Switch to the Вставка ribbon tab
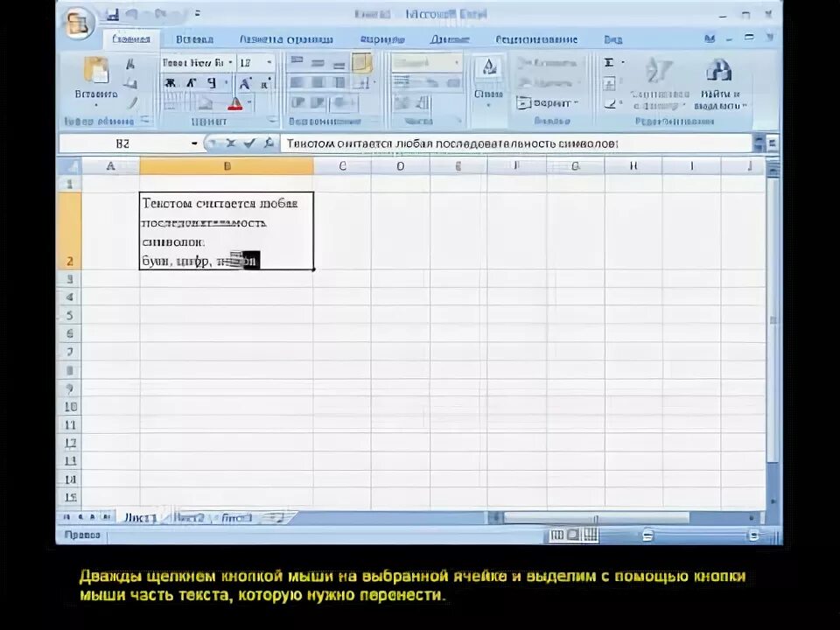 pyautogui.click(x=194, y=39)
